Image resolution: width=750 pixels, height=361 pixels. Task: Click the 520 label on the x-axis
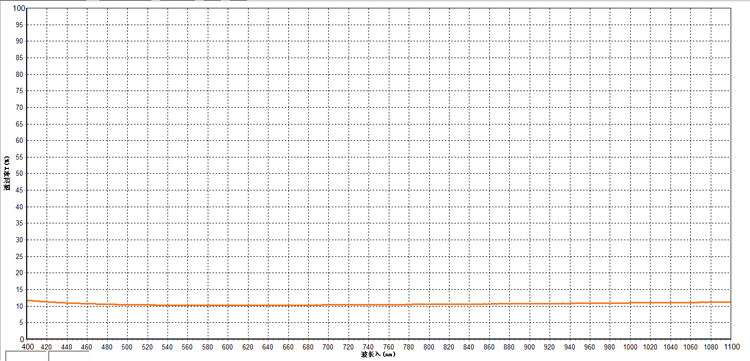[147, 346]
